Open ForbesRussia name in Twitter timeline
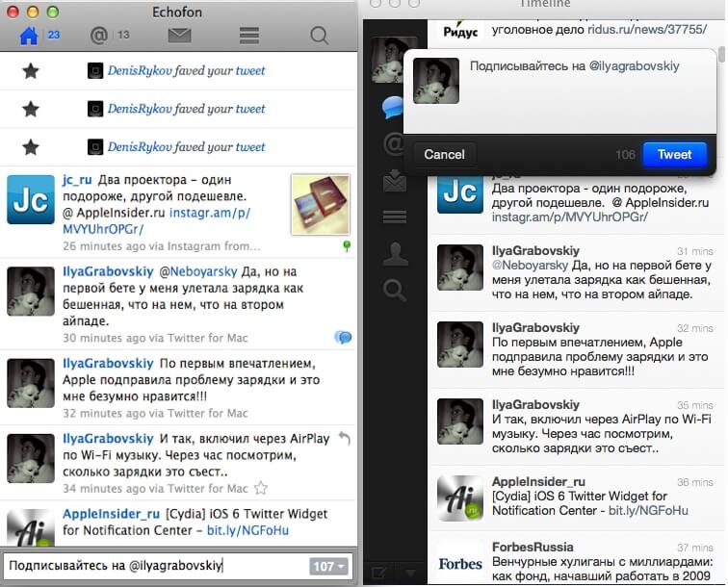The height and width of the screenshot is (587, 728). tap(533, 547)
